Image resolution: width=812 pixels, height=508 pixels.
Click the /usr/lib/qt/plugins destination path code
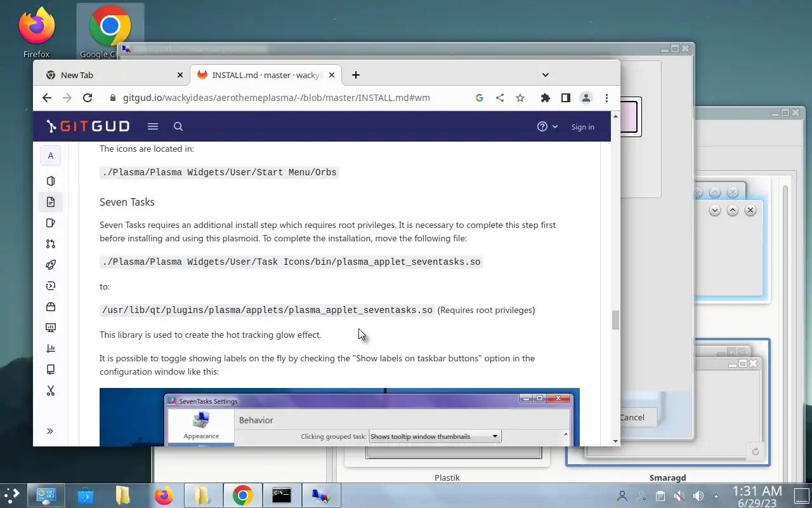tap(267, 310)
